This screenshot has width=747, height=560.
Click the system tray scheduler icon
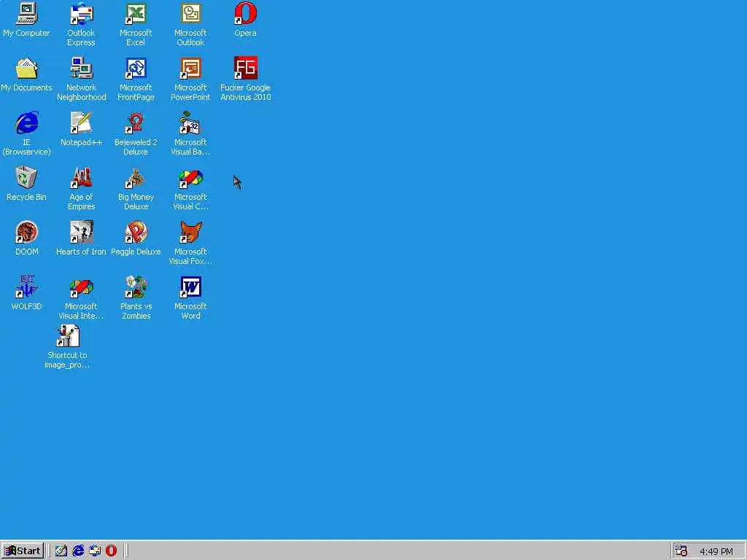[x=681, y=551]
